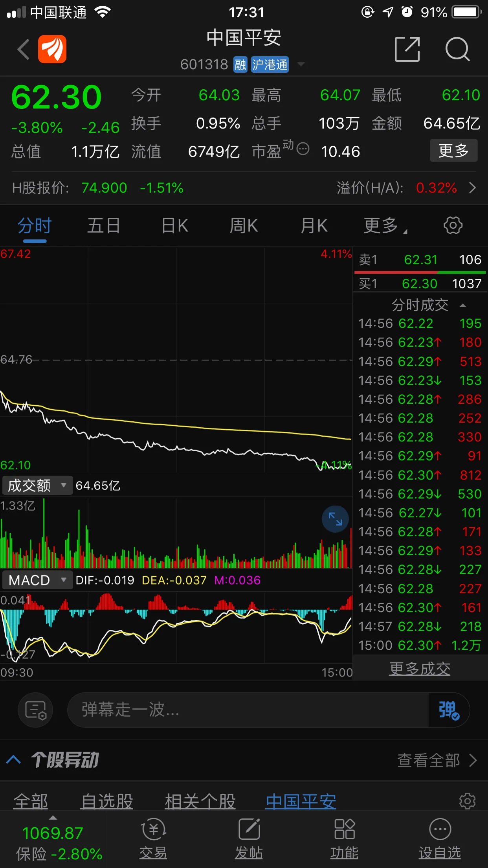
Task: Switch to the 月K chart tab
Action: click(314, 226)
